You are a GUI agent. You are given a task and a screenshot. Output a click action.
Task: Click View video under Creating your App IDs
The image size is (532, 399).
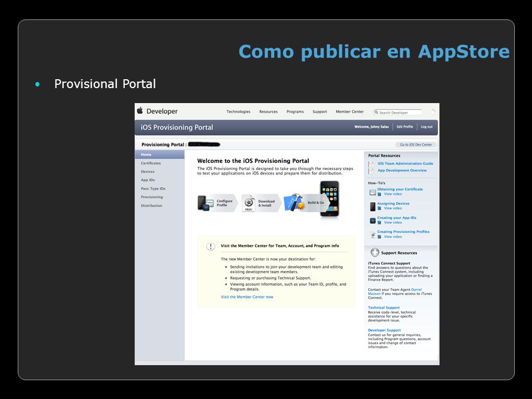click(x=393, y=223)
